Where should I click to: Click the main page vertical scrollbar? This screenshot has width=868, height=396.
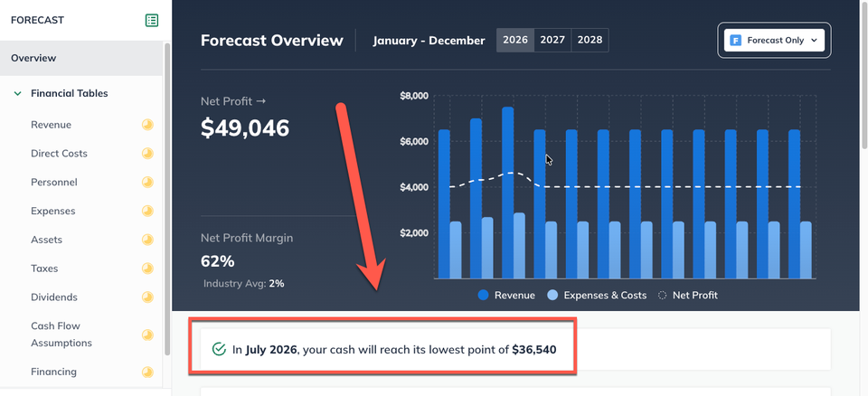tap(864, 74)
